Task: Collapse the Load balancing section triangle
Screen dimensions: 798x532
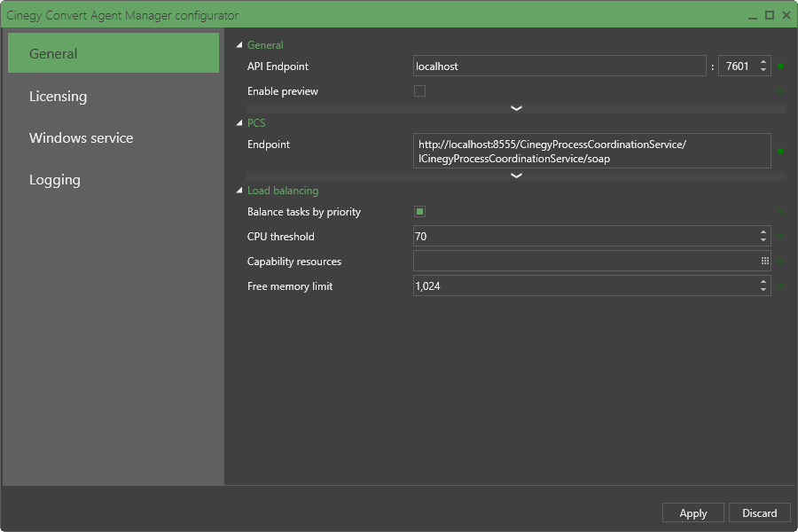Action: [239, 191]
